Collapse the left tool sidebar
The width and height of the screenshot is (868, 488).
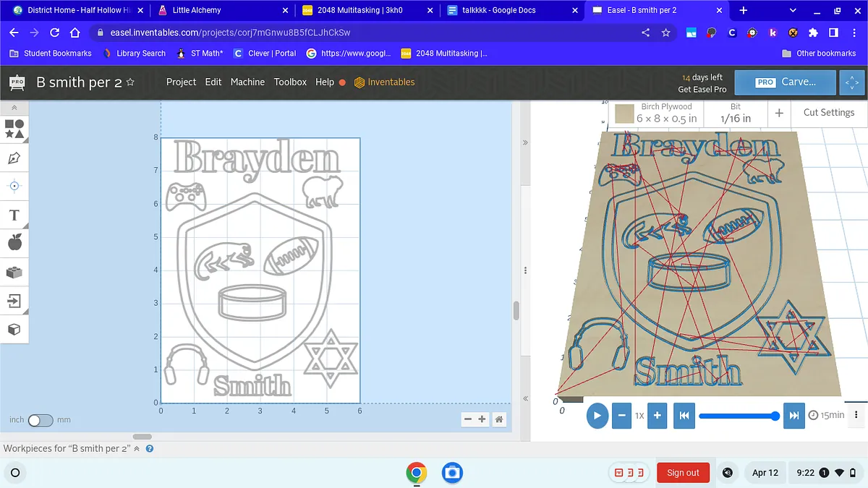(x=14, y=108)
